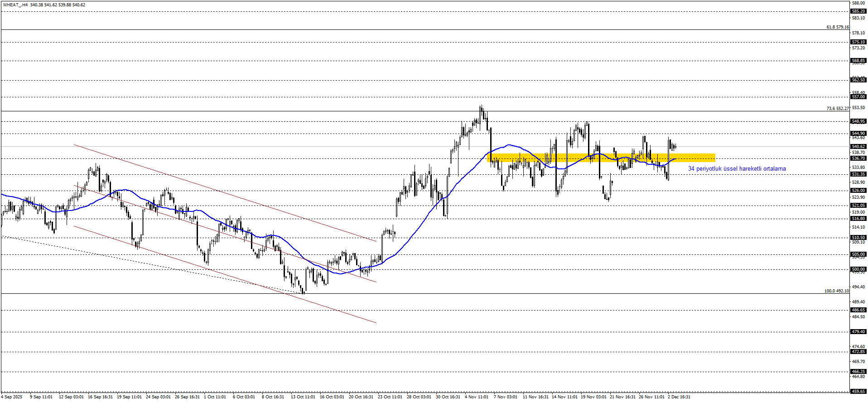Click the '2 Dec 16:31' time axis label
868x402 pixels.
679,397
